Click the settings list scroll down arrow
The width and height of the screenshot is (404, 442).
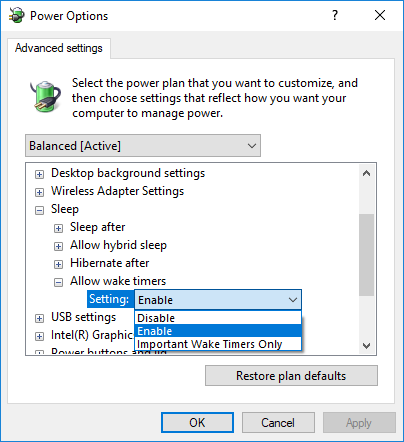pos(367,346)
